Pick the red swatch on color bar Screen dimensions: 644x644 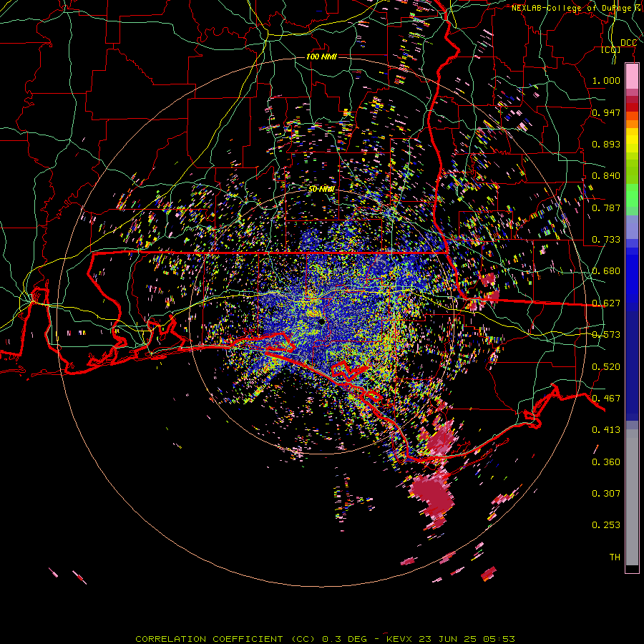tap(632, 107)
